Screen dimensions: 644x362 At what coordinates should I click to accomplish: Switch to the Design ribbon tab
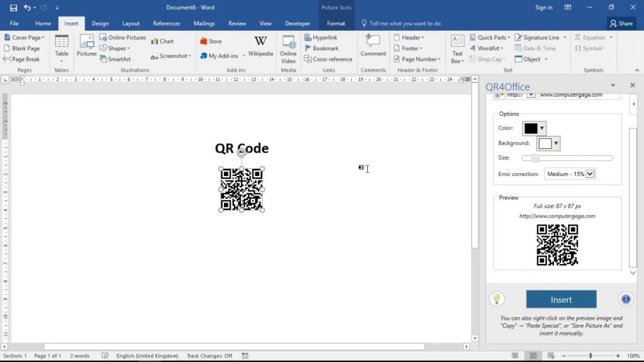tap(100, 23)
